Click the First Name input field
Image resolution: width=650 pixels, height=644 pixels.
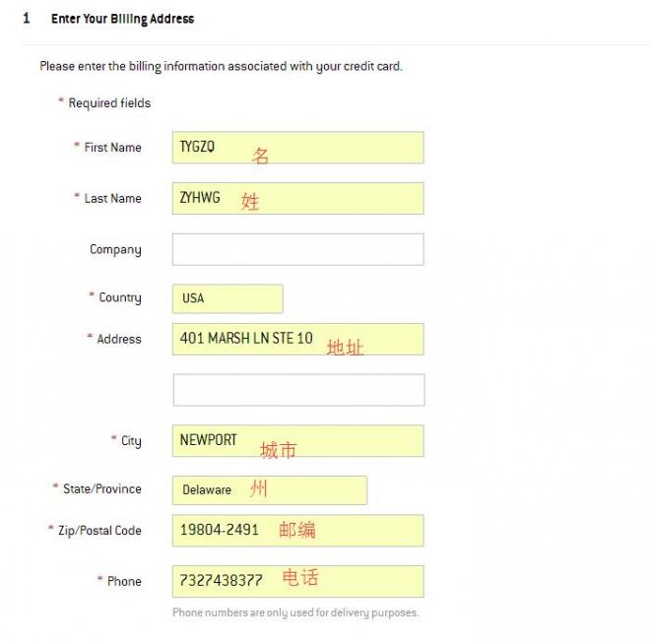(x=298, y=148)
